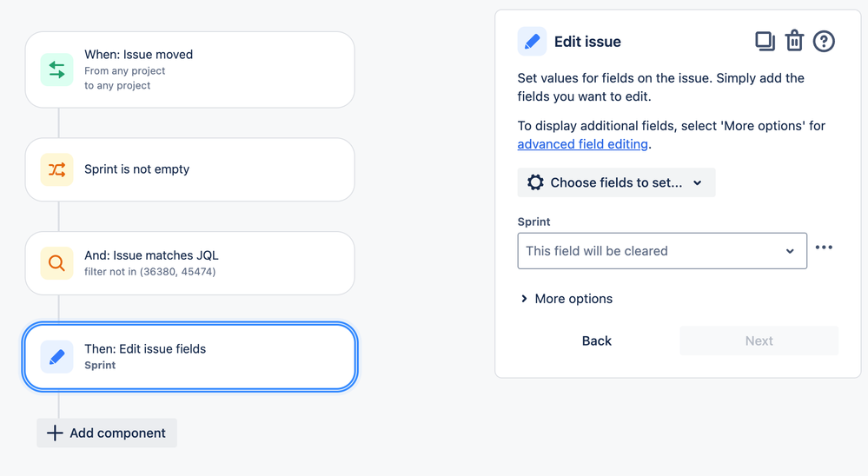Screen dimensions: 868x476
Task: Expand More options section
Action: (x=567, y=299)
